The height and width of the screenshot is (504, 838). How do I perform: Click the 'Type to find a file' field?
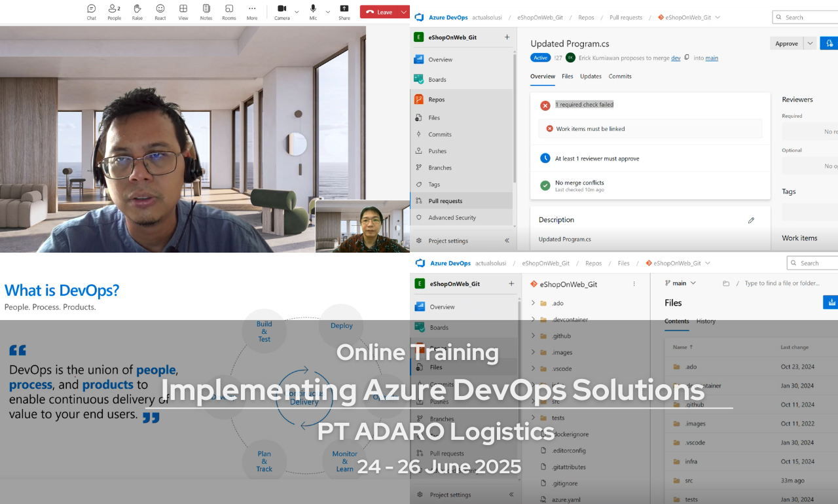point(782,283)
